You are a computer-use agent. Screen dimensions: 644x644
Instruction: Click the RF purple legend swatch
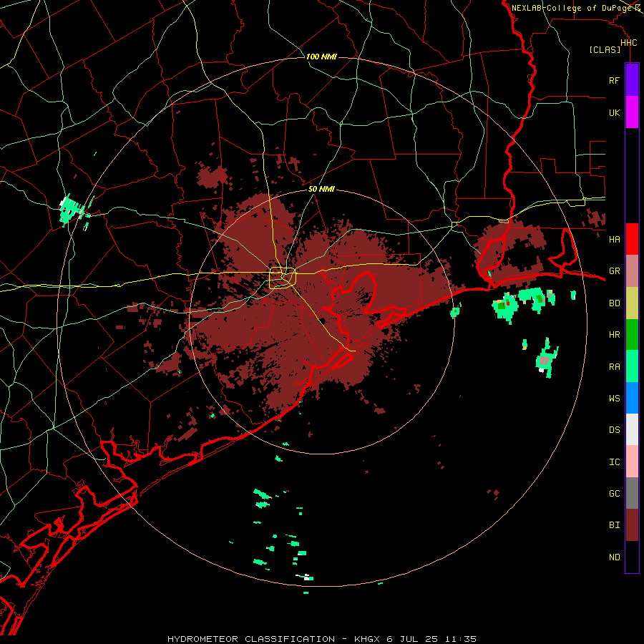coord(632,80)
